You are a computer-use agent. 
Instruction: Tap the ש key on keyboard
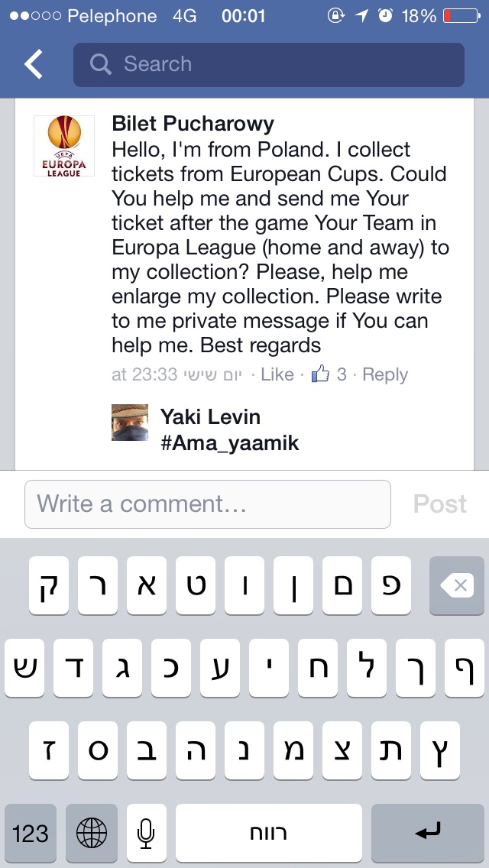(24, 668)
